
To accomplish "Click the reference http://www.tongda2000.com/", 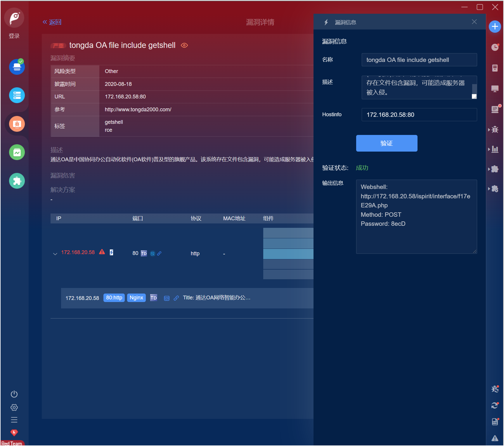I will (138, 110).
